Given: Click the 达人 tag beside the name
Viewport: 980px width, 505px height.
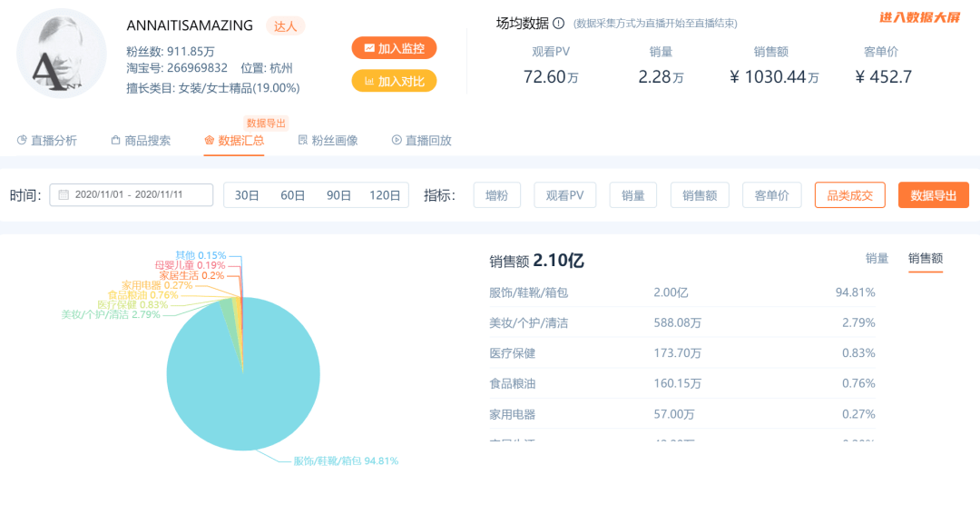Looking at the screenshot, I should pyautogui.click(x=286, y=25).
